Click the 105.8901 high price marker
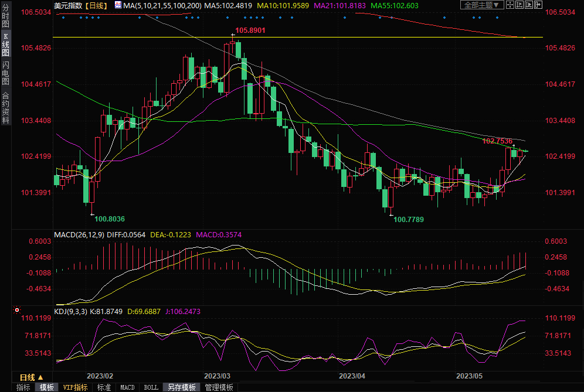The width and height of the screenshot is (584, 392). 250,30
